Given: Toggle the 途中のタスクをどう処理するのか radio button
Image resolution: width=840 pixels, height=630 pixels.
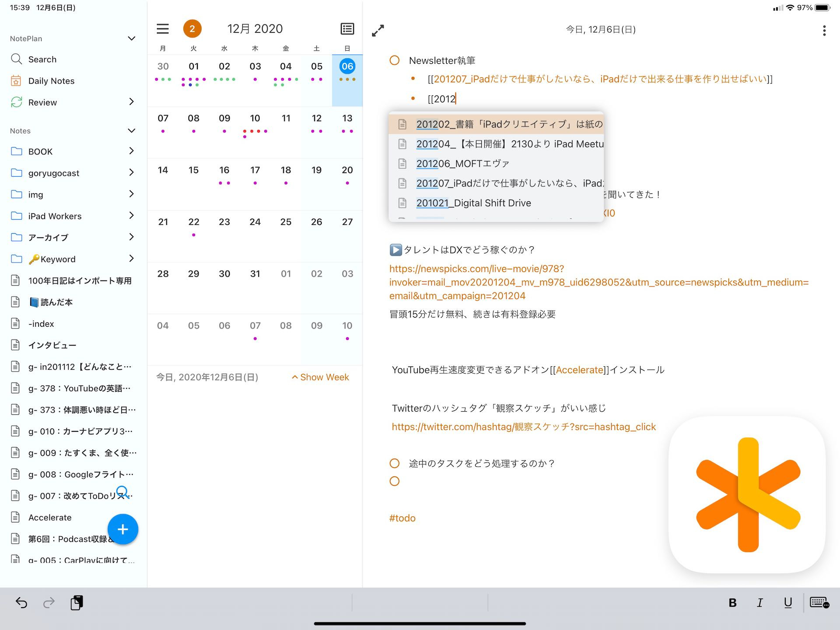Looking at the screenshot, I should (x=394, y=463).
